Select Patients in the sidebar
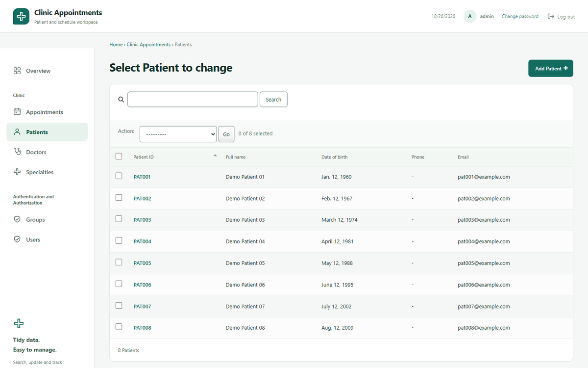 (x=47, y=132)
